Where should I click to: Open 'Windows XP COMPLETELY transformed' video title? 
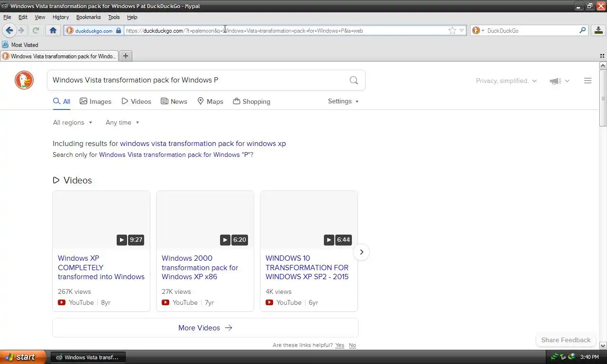point(101,267)
